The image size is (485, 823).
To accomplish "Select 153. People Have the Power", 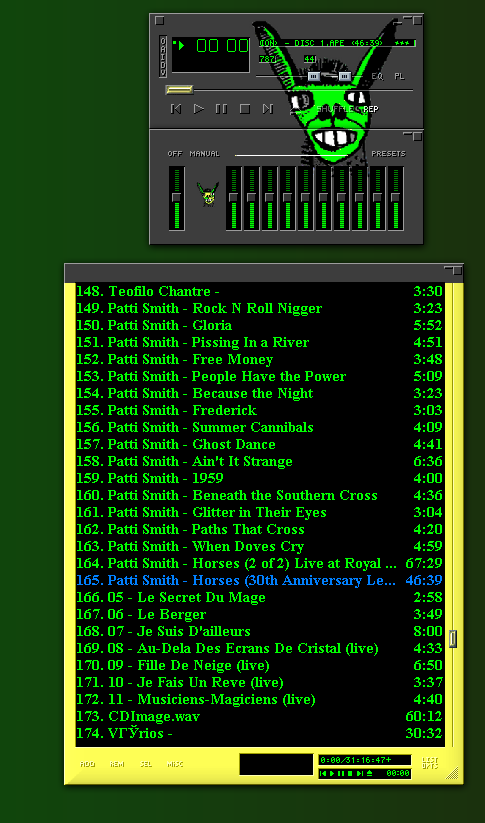I will (260, 376).
